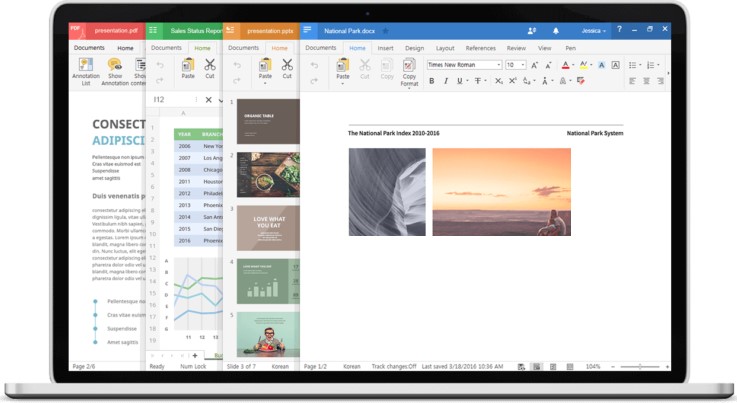Click the red font color A swatch

[x=565, y=65]
